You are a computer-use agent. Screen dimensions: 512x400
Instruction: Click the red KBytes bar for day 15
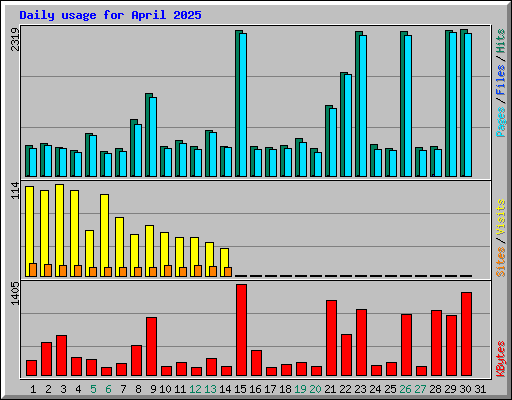point(241,330)
